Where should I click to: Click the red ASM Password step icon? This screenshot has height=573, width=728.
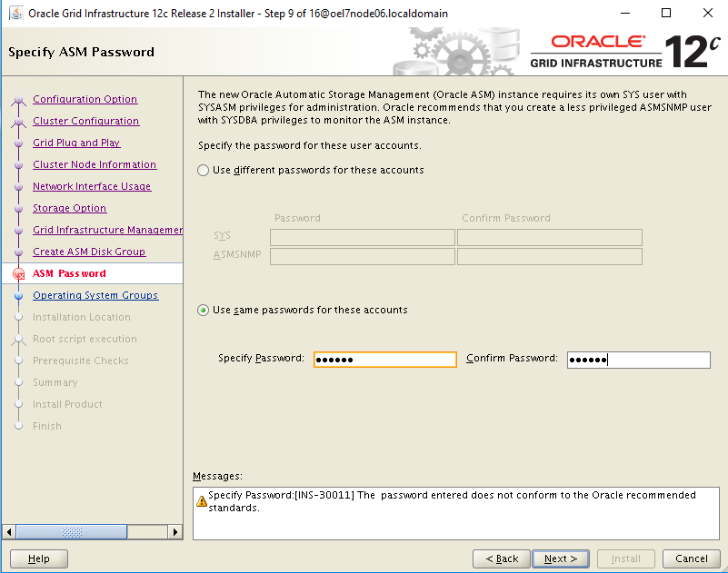point(17,274)
